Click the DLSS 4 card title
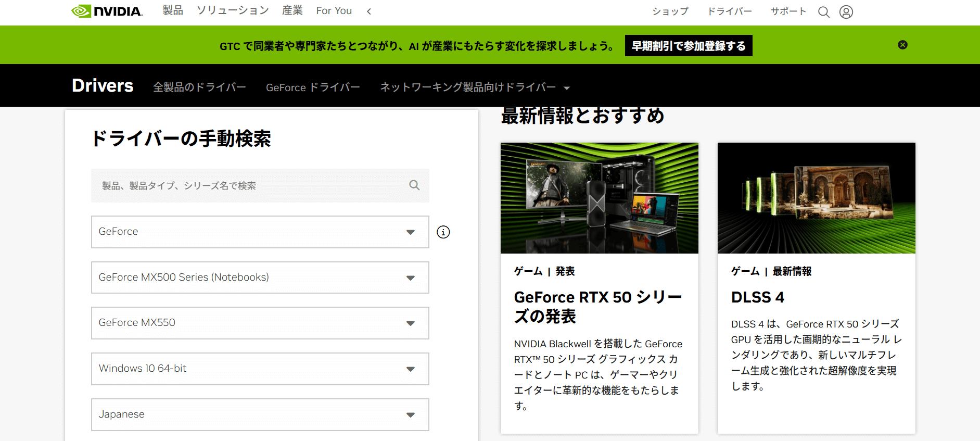Viewport: 980px width, 441px height. click(x=758, y=297)
